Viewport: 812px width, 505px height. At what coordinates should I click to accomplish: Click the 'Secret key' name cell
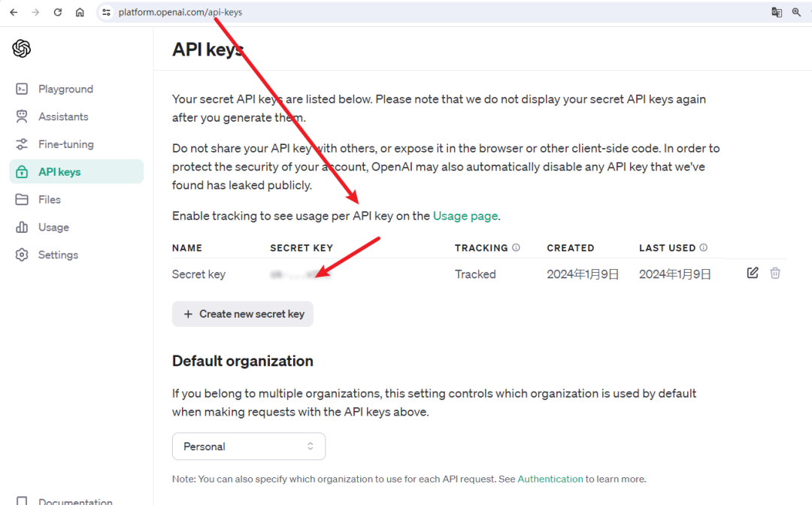198,274
